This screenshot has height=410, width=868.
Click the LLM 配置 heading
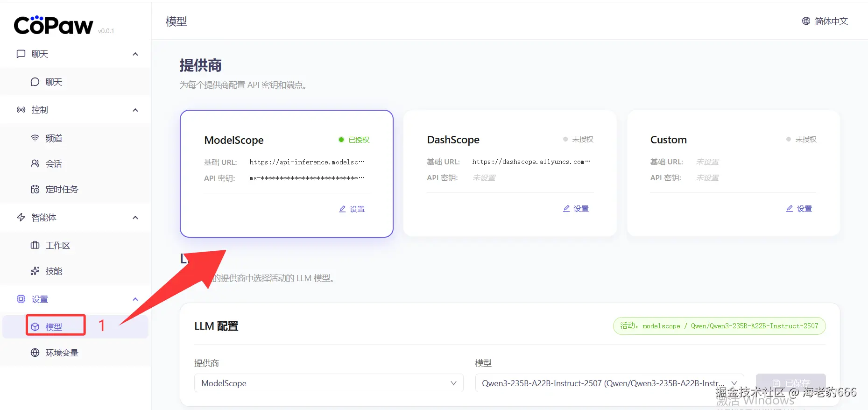pos(216,326)
